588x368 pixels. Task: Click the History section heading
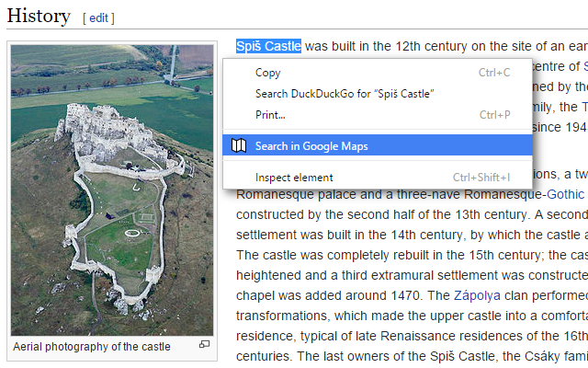[39, 17]
